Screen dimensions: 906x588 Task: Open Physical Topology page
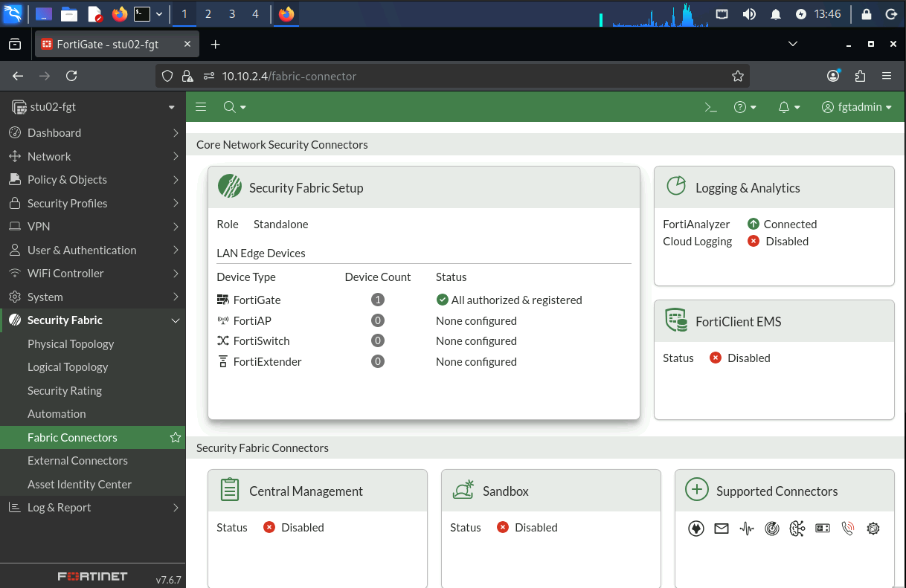[71, 343]
